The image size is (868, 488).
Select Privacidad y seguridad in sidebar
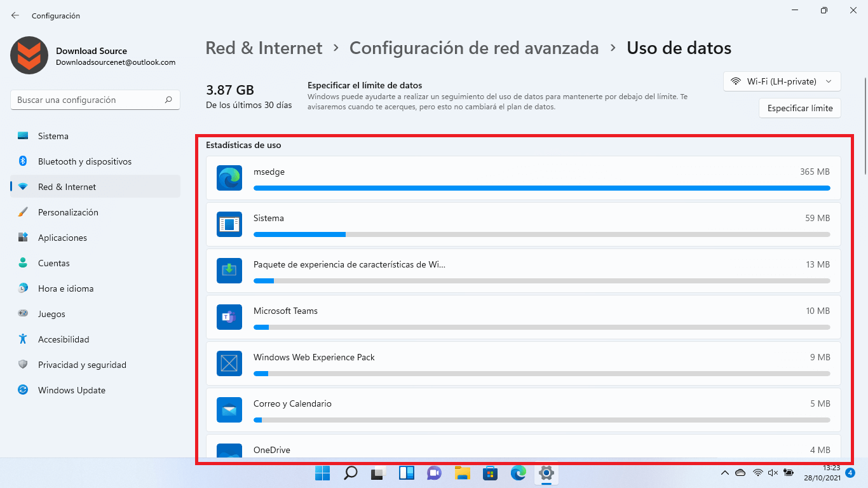click(x=95, y=365)
